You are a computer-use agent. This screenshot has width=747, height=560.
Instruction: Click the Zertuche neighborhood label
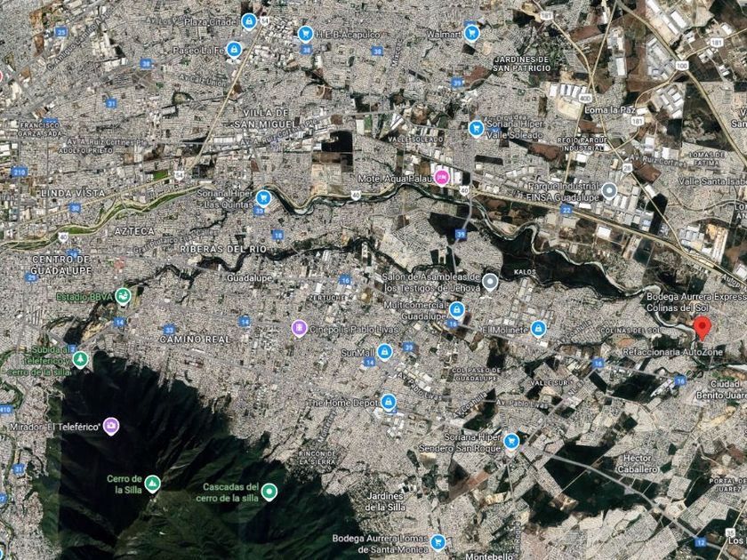327,297
